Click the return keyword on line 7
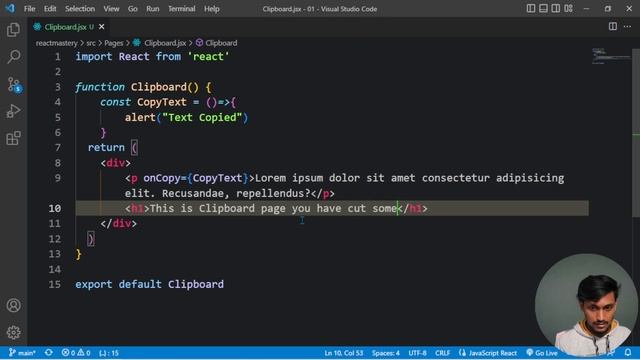The height and width of the screenshot is (360, 640). 106,148
